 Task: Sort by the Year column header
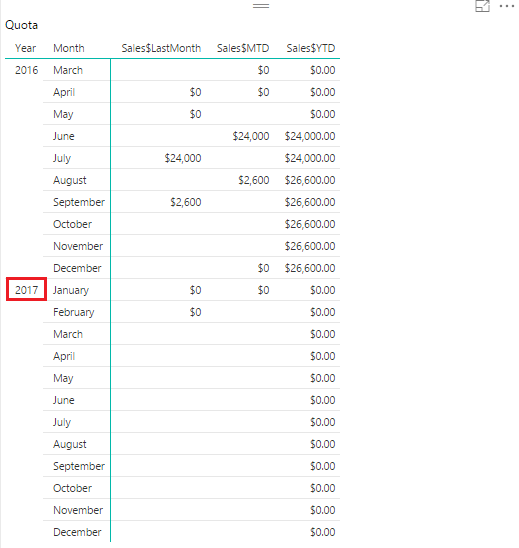(26, 48)
